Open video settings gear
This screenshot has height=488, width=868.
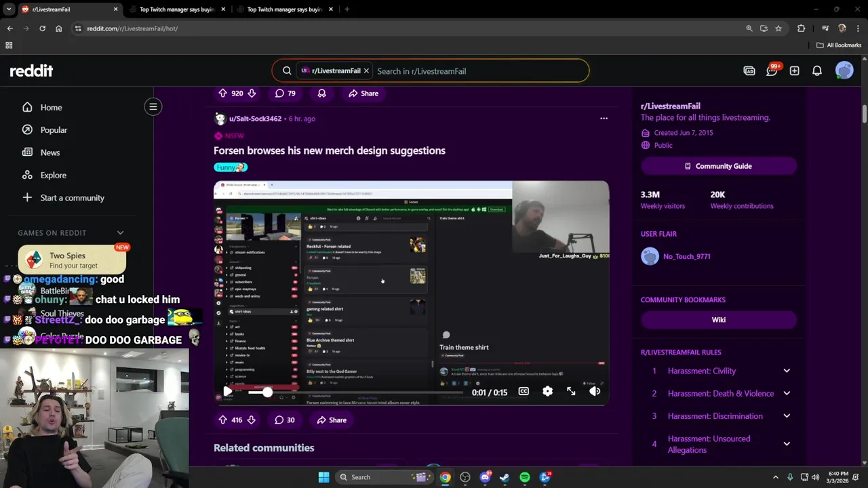(547, 392)
